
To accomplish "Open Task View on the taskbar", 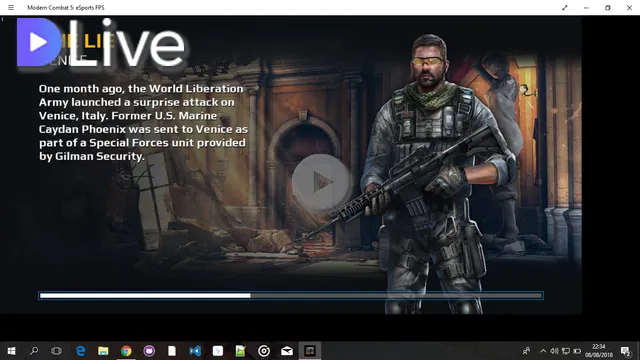I will pos(56,351).
